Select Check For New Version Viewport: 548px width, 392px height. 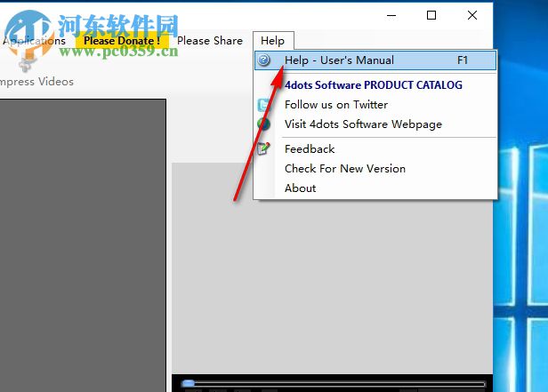(345, 169)
